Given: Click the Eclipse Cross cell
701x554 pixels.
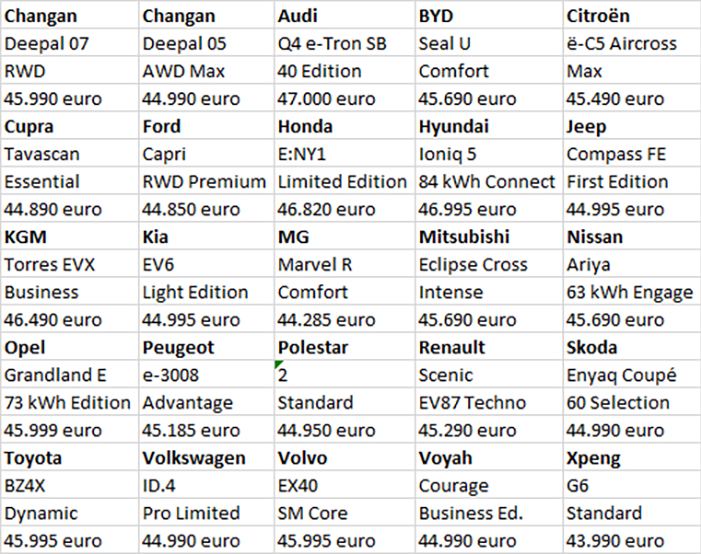Looking at the screenshot, I should tap(488, 265).
